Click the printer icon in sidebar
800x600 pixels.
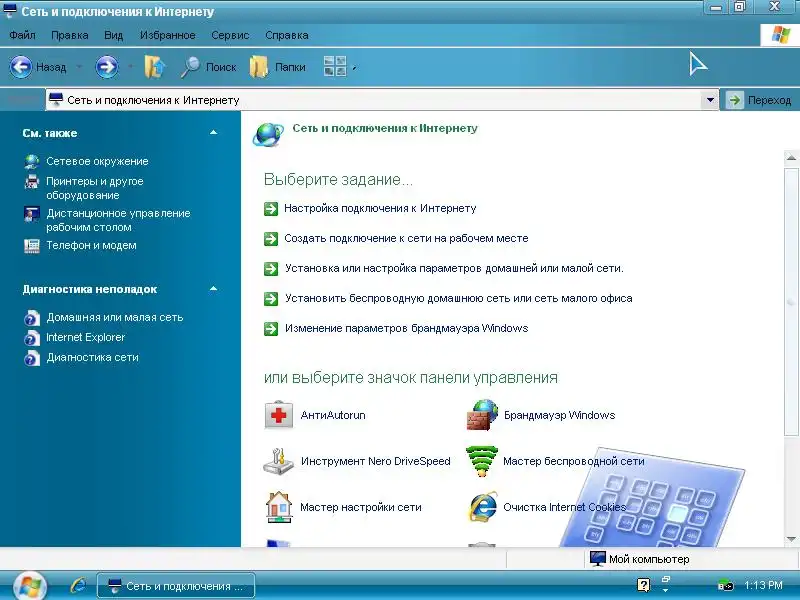[32, 182]
